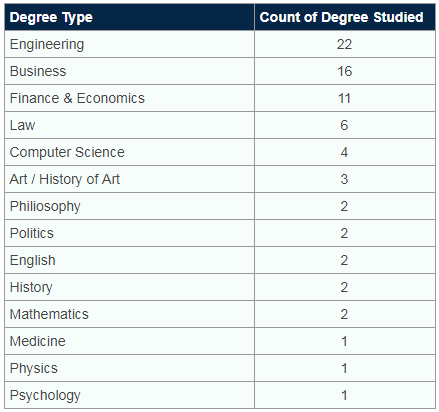Select the count 6 for Law
This screenshot has width=439, height=412.
coord(345,125)
